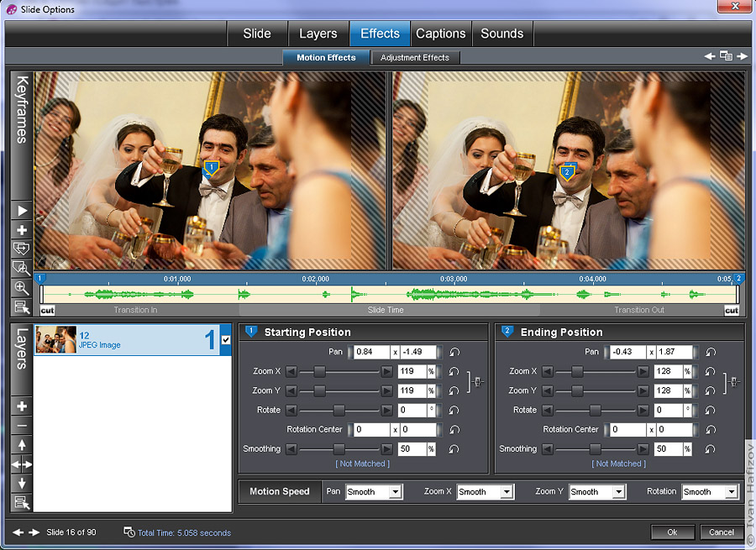756x550 pixels.
Task: Add a new keyframe with plus icon
Action: point(22,230)
